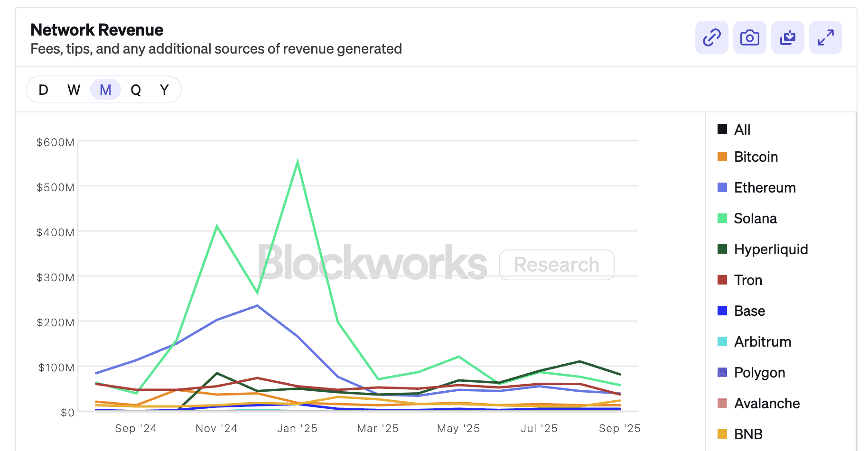Copy the chart link icon
Screen dimensions: 868x451
click(711, 37)
